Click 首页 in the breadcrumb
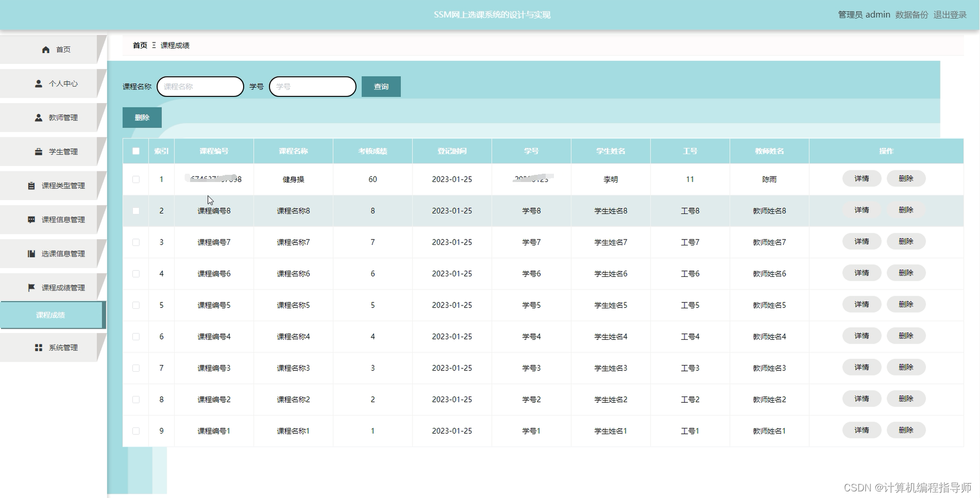 140,45
